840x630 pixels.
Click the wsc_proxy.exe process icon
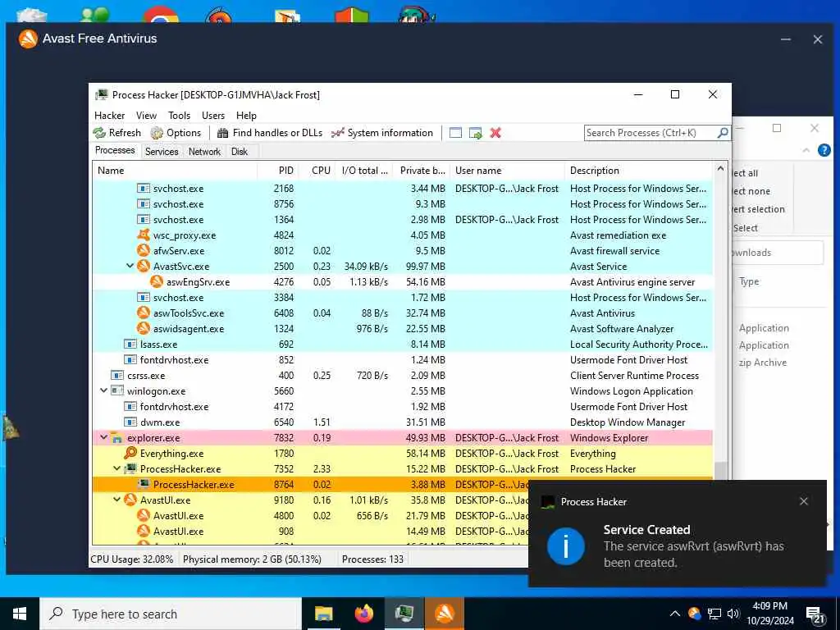pyautogui.click(x=143, y=235)
